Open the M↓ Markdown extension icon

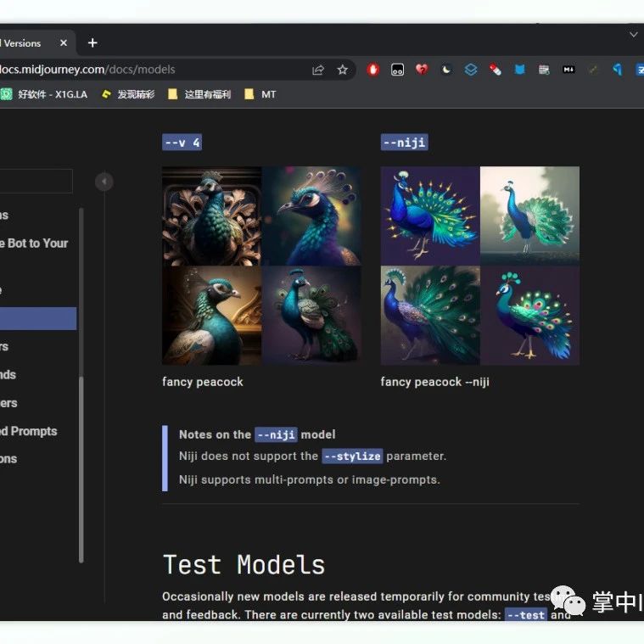pos(568,70)
